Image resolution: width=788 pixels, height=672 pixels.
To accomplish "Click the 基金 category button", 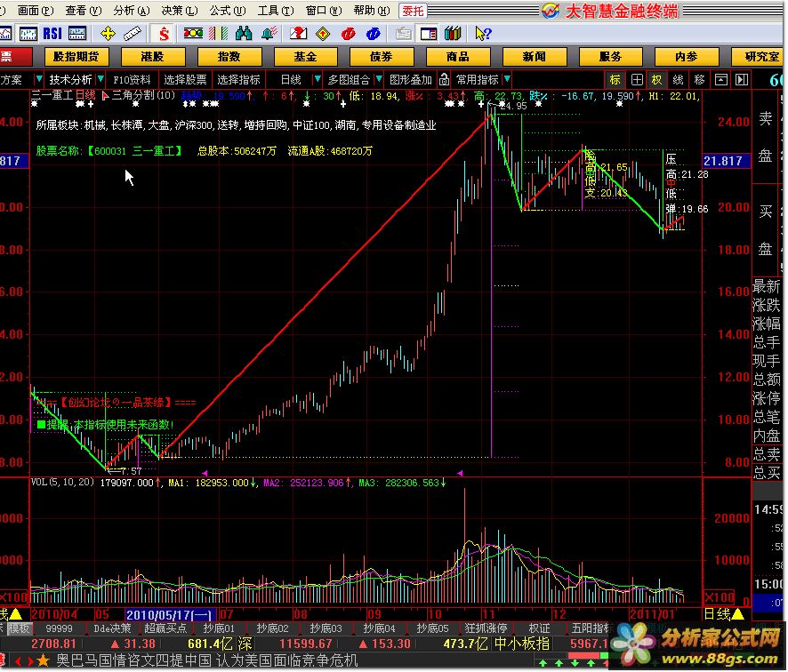I will click(306, 57).
